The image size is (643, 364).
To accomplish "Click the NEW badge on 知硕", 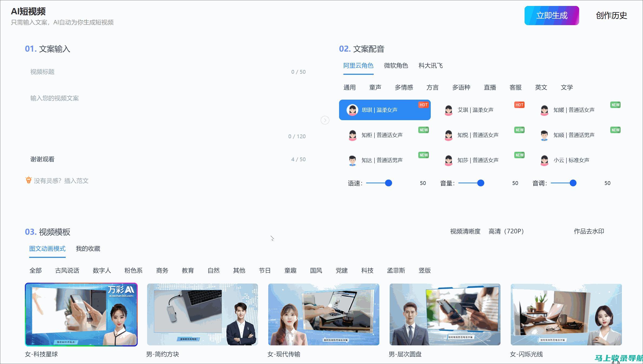I will click(615, 130).
